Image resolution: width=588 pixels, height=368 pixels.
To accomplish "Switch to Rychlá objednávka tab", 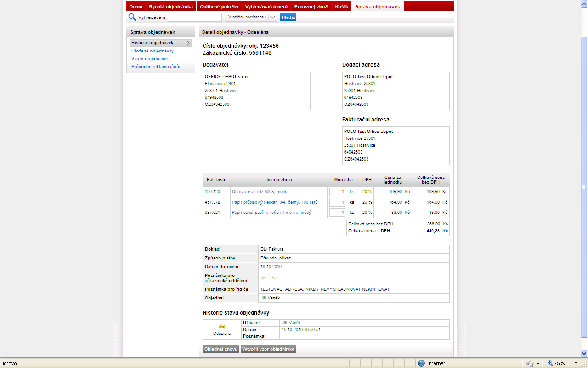I will (x=171, y=6).
